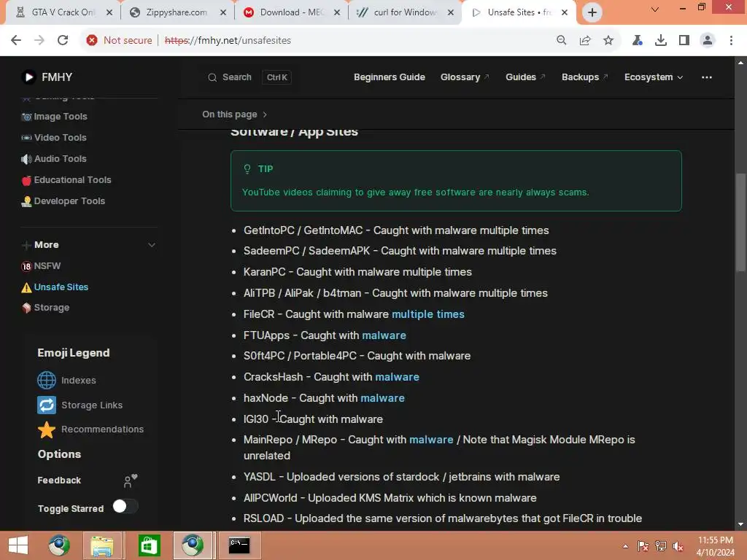Click the Feedback heart-person icon
This screenshot has height=560, width=747.
130,481
